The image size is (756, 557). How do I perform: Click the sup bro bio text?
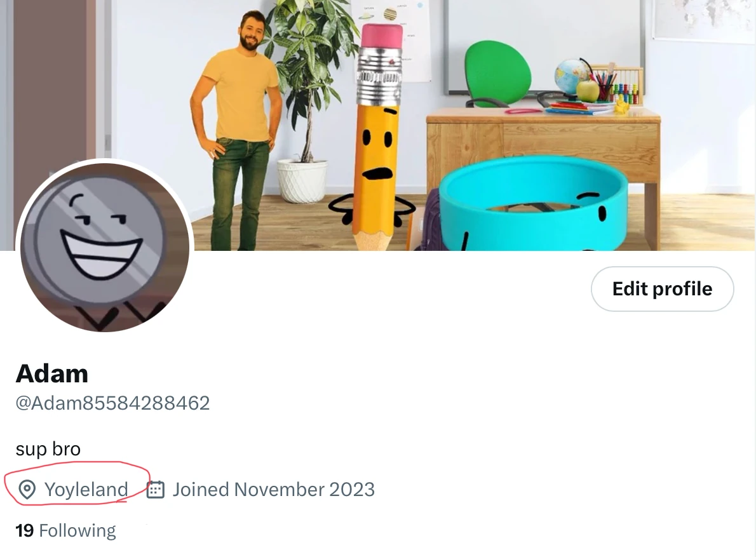point(48,449)
